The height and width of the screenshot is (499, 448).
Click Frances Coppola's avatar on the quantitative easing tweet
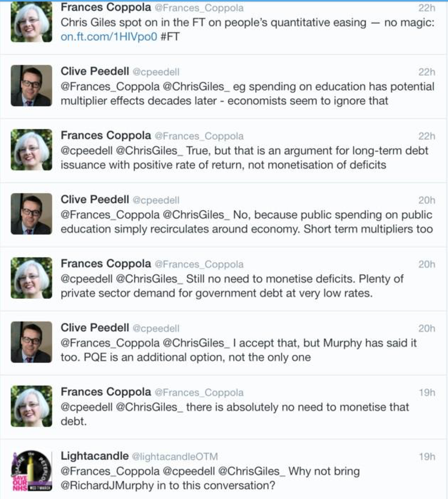31,22
